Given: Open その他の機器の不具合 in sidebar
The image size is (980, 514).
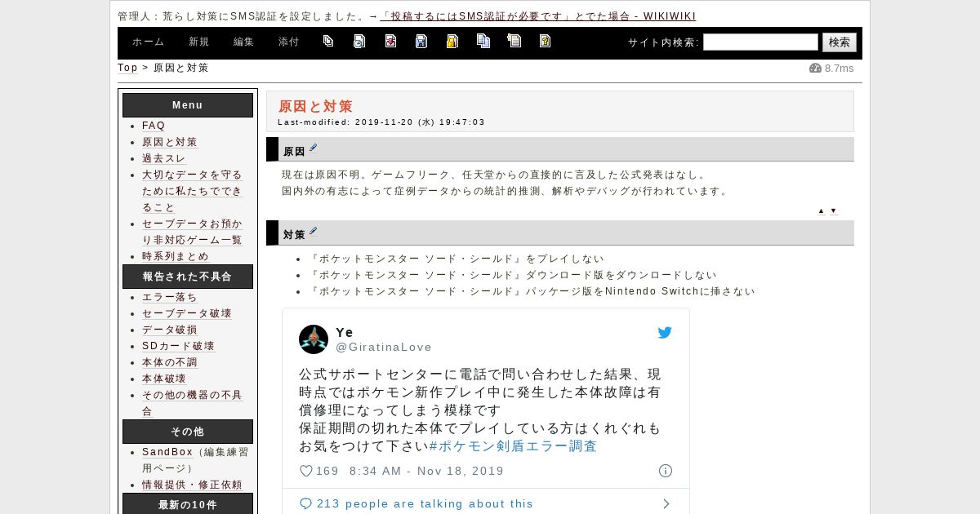Looking at the screenshot, I should (193, 403).
